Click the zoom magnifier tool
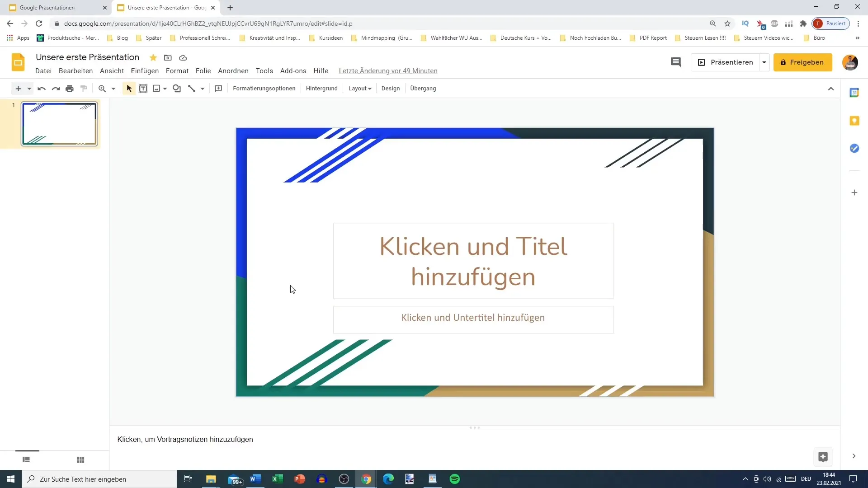 pyautogui.click(x=102, y=89)
